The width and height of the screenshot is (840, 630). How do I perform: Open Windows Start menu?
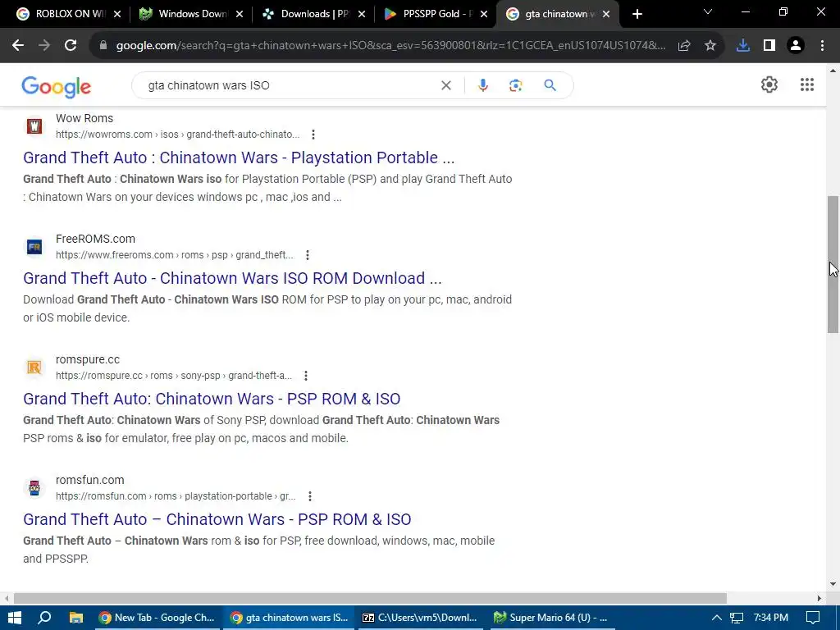(15, 618)
